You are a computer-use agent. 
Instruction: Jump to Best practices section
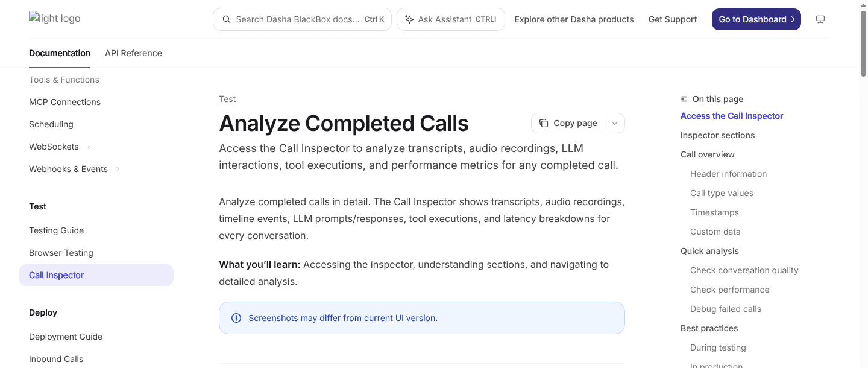(x=709, y=328)
